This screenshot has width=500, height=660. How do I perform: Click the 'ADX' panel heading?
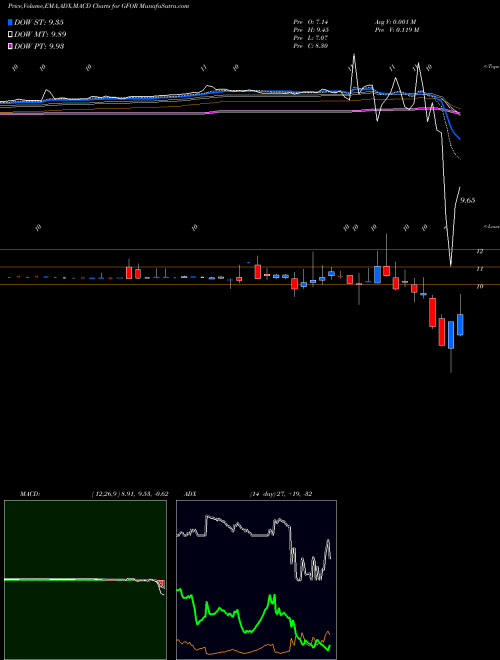tap(191, 494)
